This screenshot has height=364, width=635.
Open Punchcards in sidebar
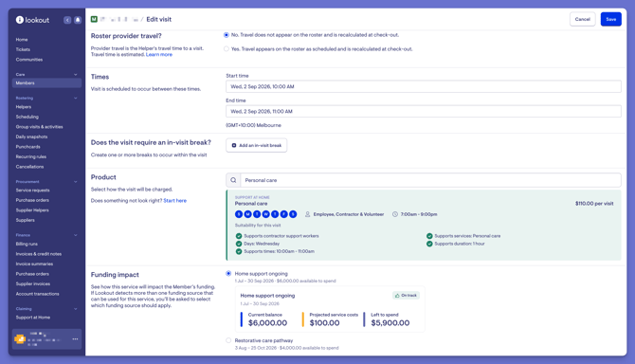coord(27,147)
